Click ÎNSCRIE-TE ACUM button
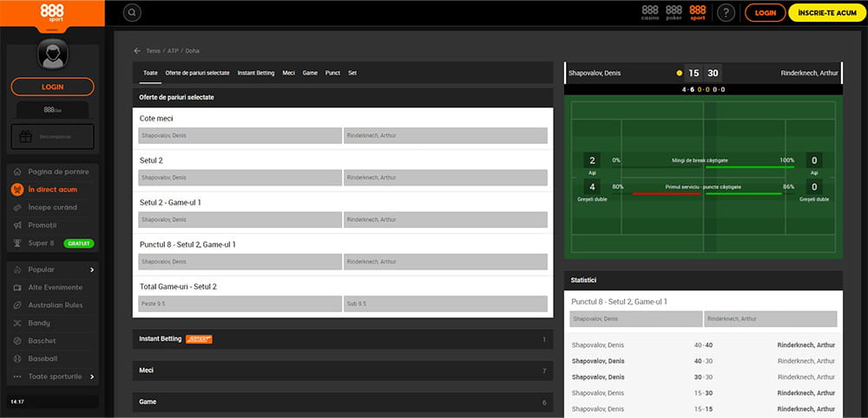The width and height of the screenshot is (868, 418). pos(827,13)
